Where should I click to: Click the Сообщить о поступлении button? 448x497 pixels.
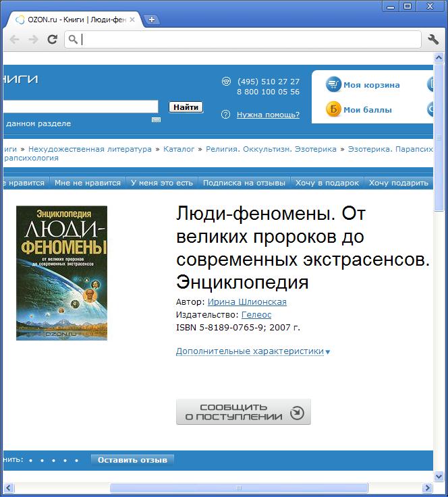(243, 412)
